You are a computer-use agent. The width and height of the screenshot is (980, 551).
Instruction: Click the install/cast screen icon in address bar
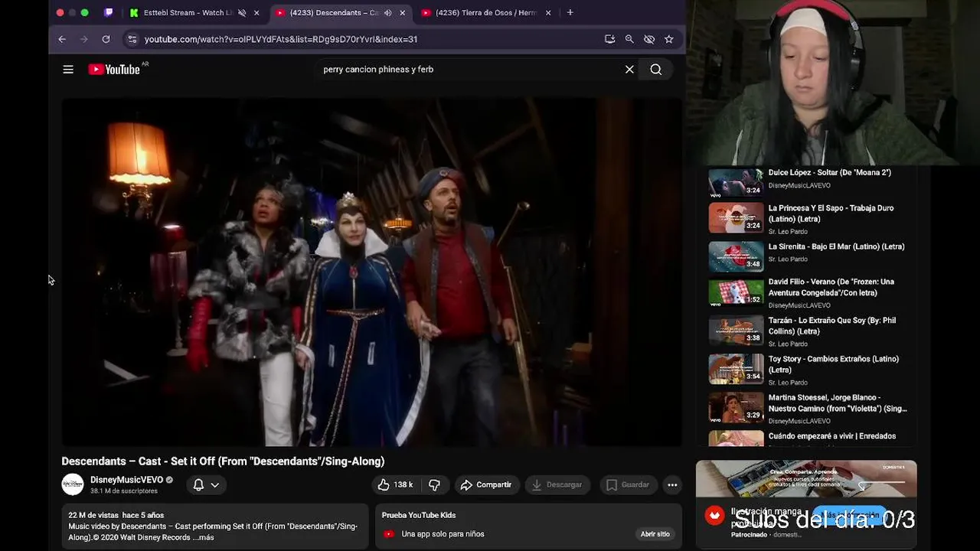(609, 39)
